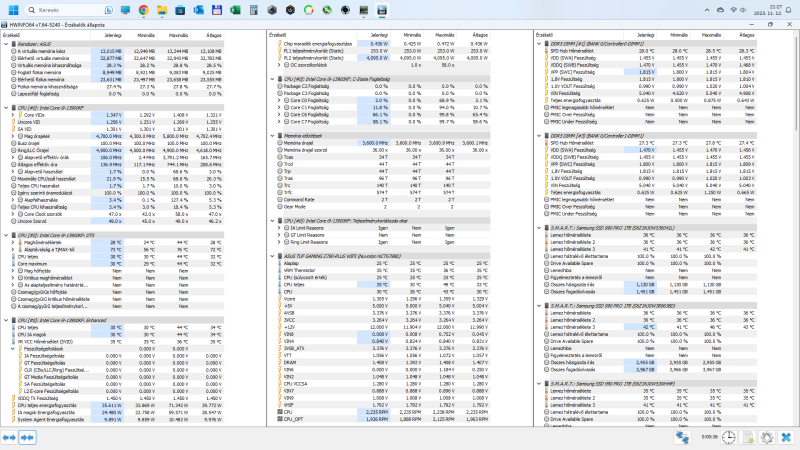
Task: Open the notification bell in tray
Action: pyautogui.click(x=788, y=10)
